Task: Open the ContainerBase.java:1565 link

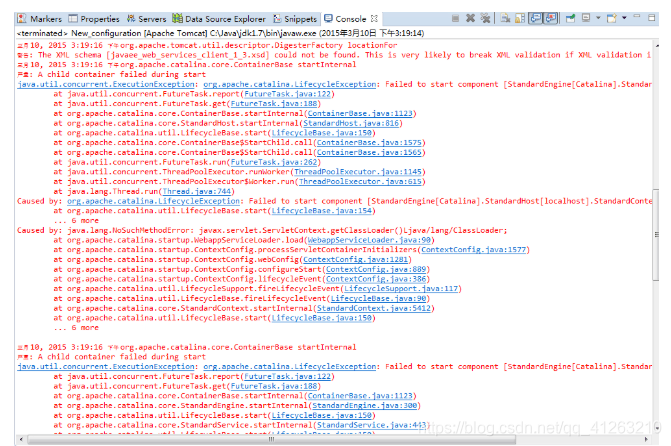Action: click(369, 152)
